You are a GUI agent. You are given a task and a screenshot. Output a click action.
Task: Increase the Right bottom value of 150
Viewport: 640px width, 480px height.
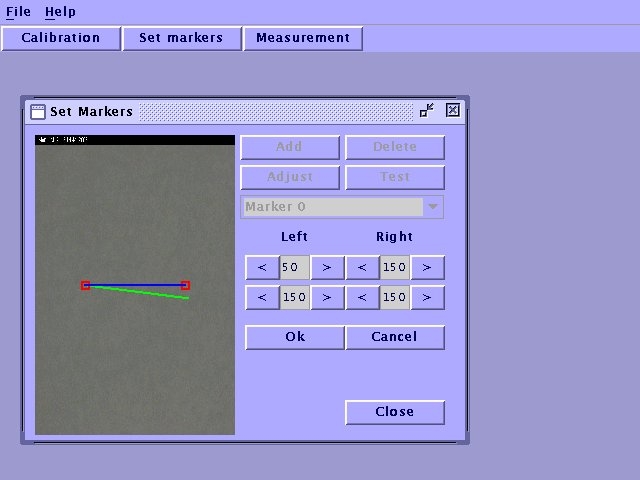(x=427, y=298)
